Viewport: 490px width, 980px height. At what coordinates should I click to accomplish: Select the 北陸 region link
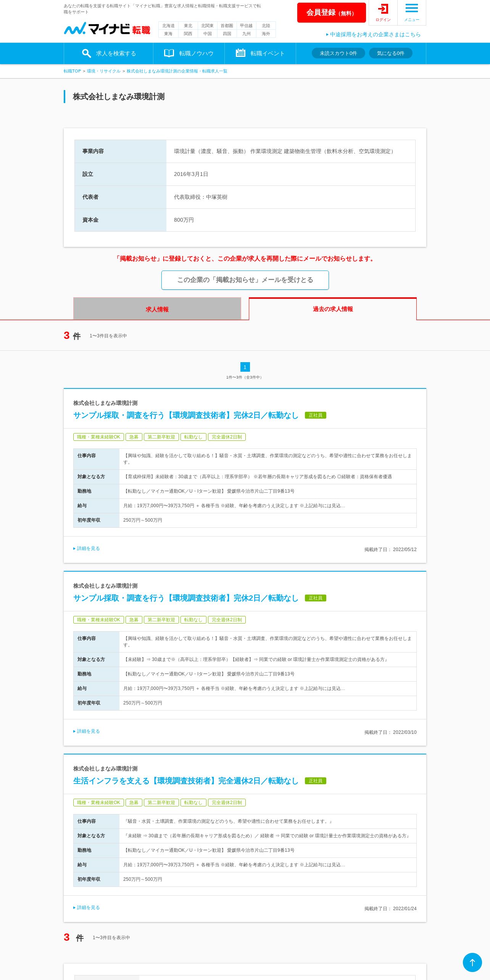point(266,26)
